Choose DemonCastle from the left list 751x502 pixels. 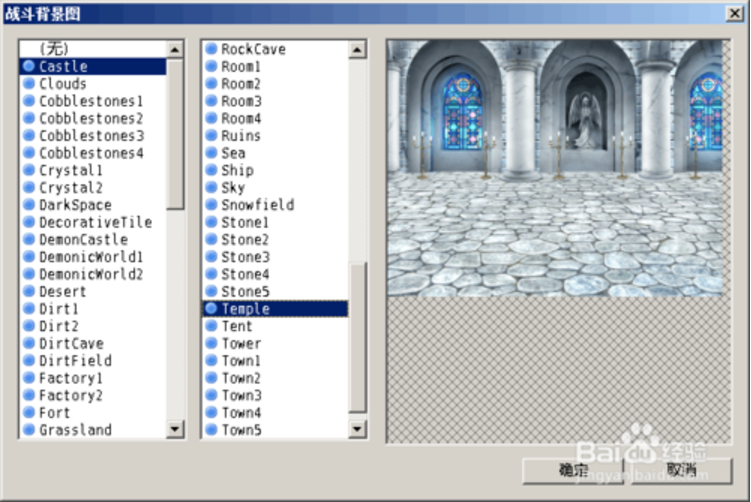pos(82,240)
